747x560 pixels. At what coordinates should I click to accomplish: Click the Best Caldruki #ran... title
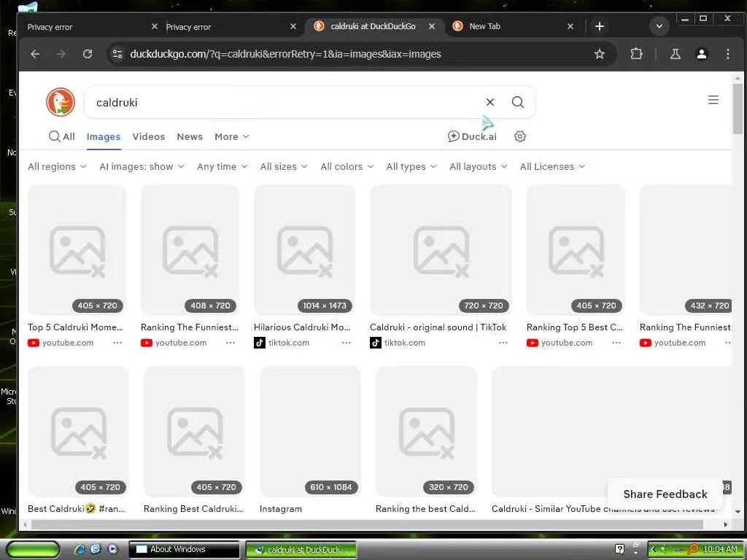click(76, 508)
